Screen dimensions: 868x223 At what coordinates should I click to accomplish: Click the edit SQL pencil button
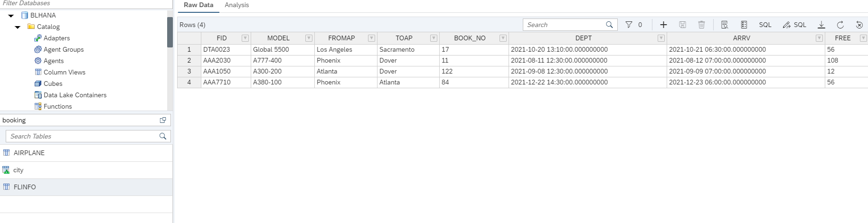(794, 25)
